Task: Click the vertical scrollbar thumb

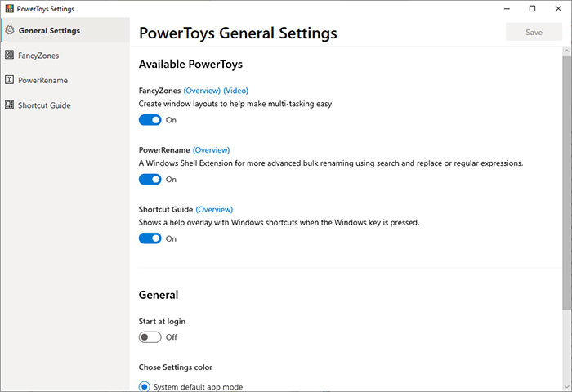Action: 566,182
